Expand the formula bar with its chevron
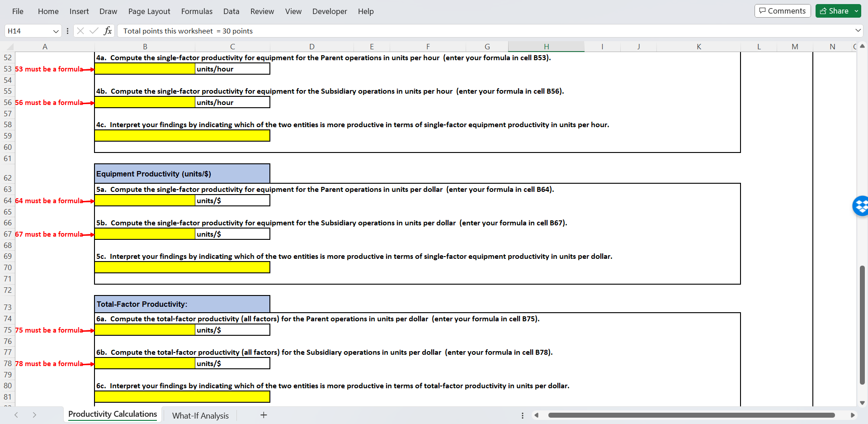This screenshot has width=868, height=424. (858, 31)
